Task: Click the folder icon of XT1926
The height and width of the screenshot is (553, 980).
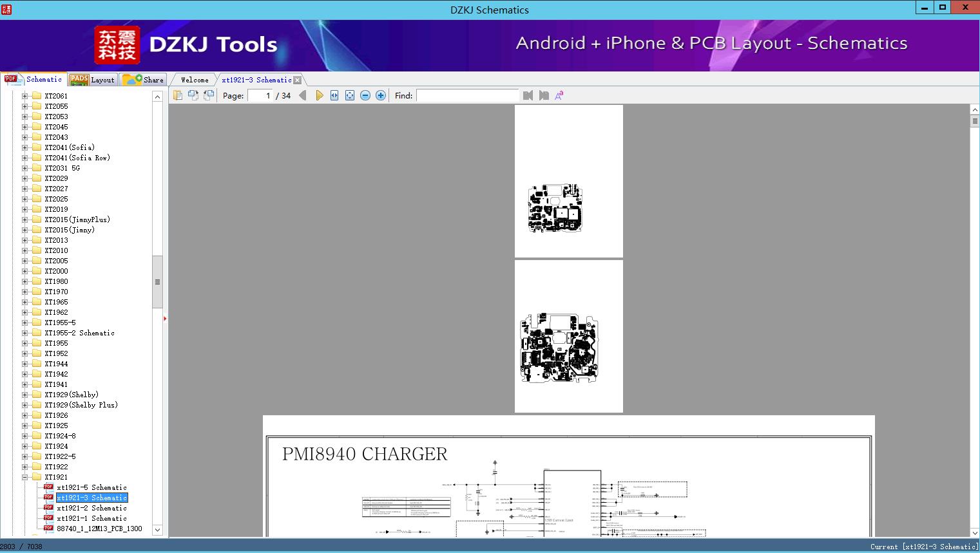Action: pyautogui.click(x=37, y=415)
